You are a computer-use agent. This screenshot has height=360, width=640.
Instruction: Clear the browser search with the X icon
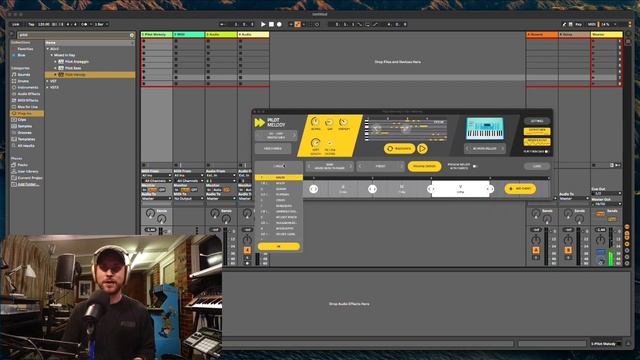click(132, 35)
